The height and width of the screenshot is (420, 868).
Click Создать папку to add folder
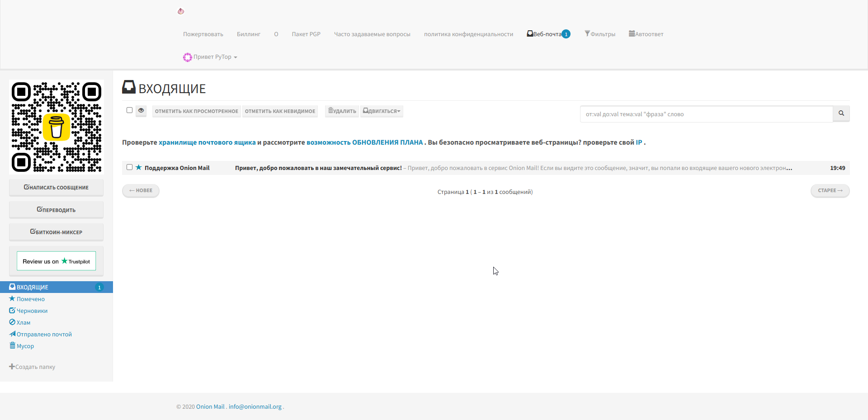pyautogui.click(x=33, y=367)
